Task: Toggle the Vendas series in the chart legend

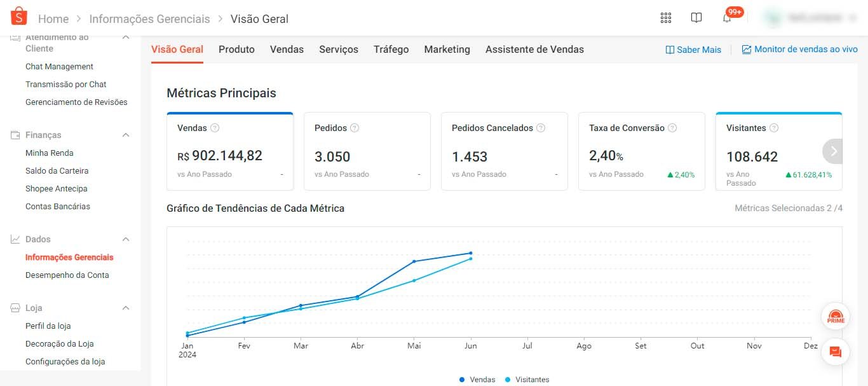Action: pyautogui.click(x=477, y=379)
